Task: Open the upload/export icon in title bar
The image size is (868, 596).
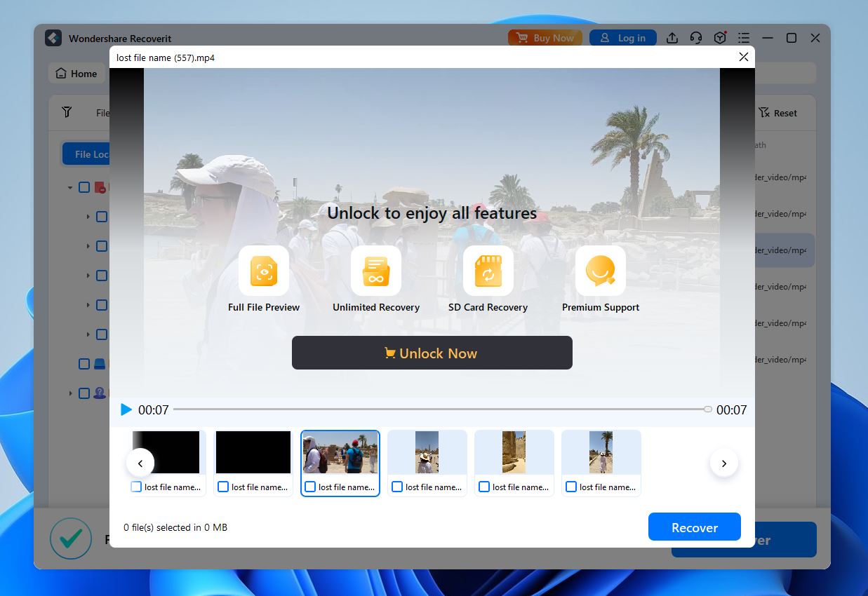Action: point(672,38)
